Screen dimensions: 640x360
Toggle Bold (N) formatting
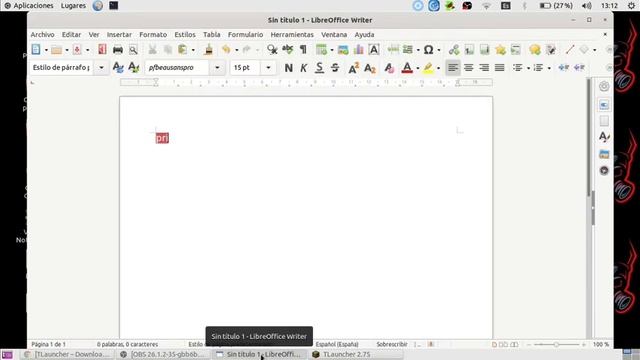tap(289, 68)
